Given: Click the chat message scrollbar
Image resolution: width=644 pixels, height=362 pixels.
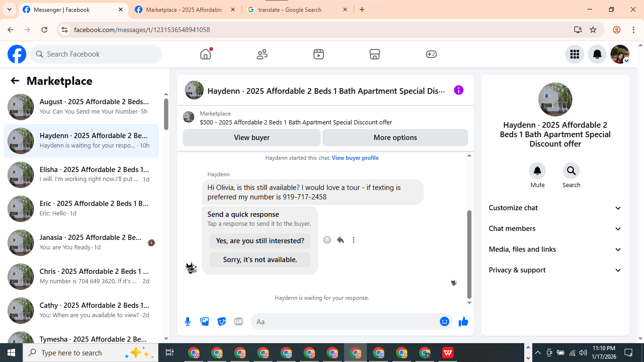Looking at the screenshot, I should [x=469, y=255].
